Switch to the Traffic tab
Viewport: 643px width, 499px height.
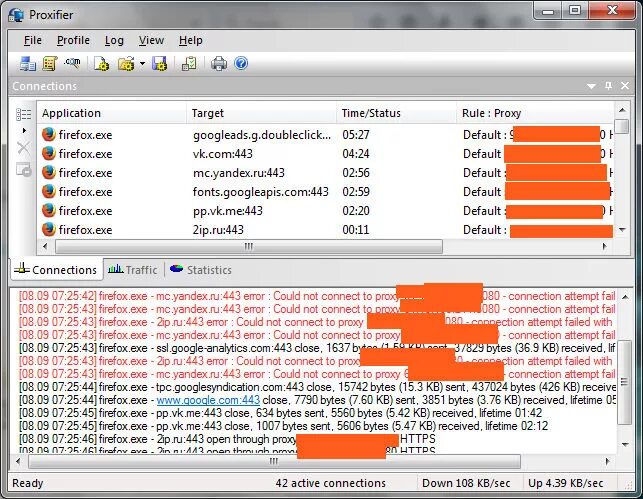tap(133, 270)
